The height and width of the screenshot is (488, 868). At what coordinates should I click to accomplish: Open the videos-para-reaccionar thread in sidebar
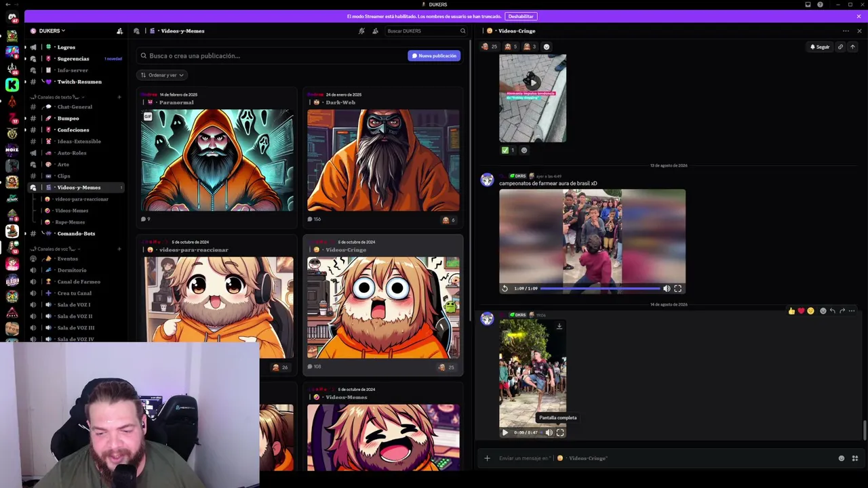[x=81, y=199]
